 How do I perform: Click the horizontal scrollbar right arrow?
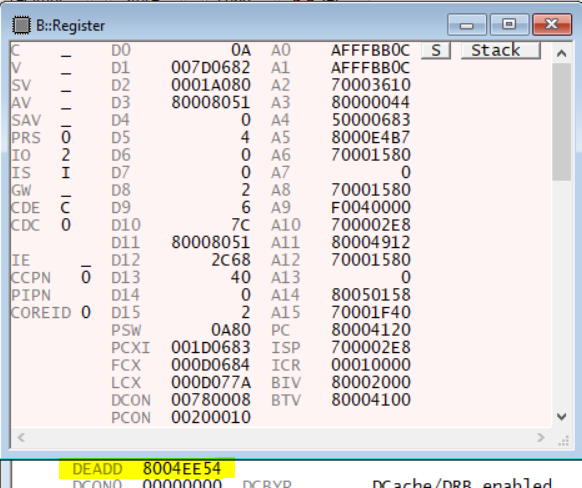540,438
